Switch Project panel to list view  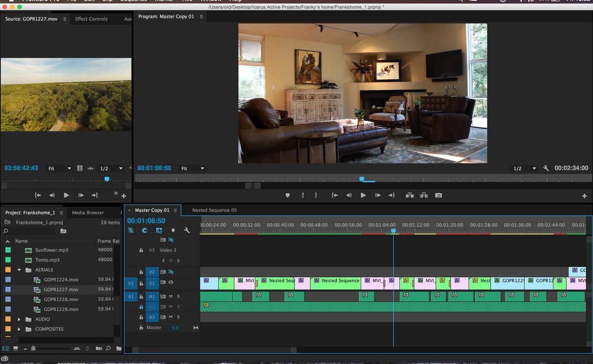point(6,348)
